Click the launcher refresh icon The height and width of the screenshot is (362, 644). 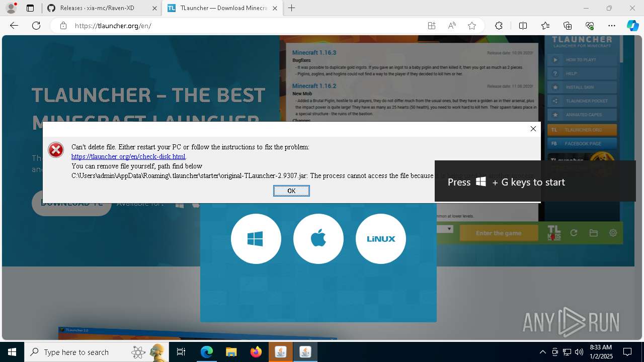(574, 233)
